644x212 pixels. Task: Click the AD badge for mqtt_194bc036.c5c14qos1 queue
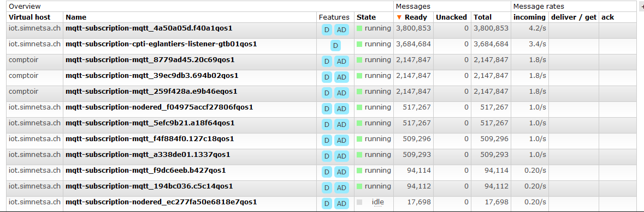(x=341, y=188)
